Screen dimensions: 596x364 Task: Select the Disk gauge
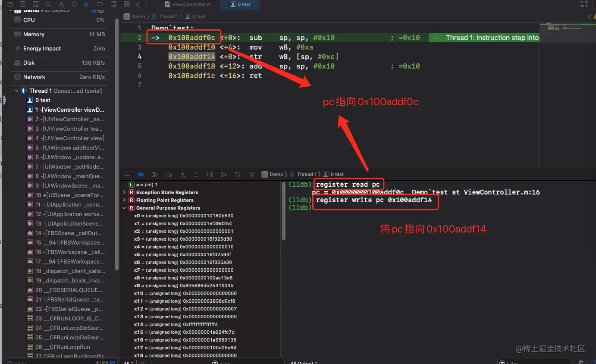click(x=59, y=63)
